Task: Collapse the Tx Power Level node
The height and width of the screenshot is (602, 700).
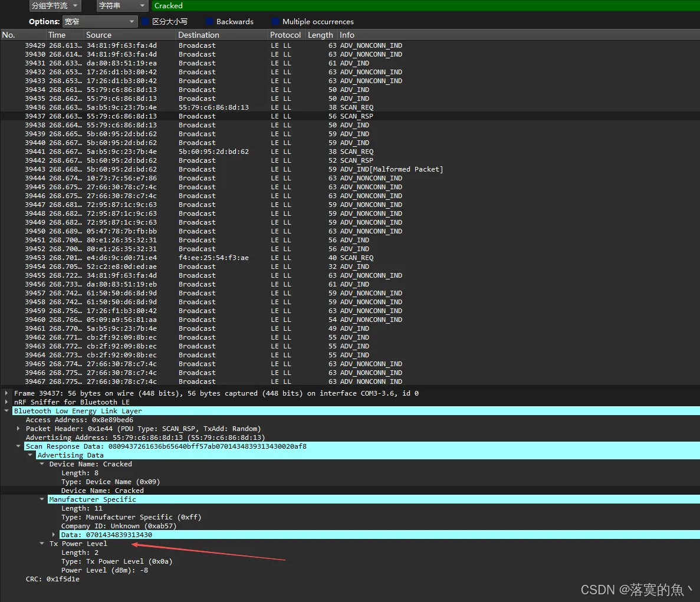Action: 42,544
